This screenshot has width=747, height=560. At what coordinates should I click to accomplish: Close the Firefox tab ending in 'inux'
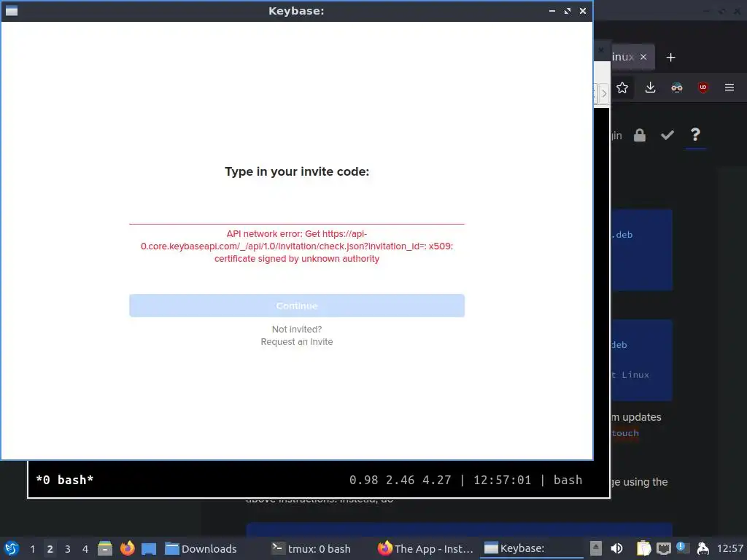pos(643,57)
